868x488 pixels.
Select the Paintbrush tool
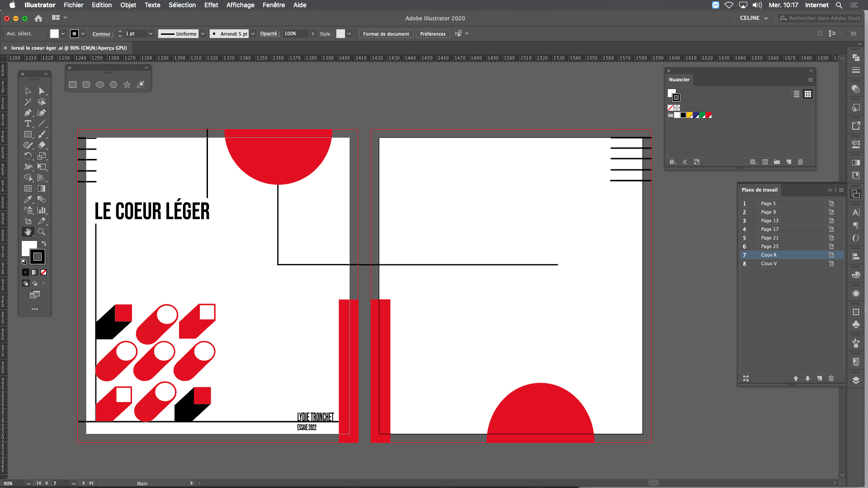click(x=42, y=135)
